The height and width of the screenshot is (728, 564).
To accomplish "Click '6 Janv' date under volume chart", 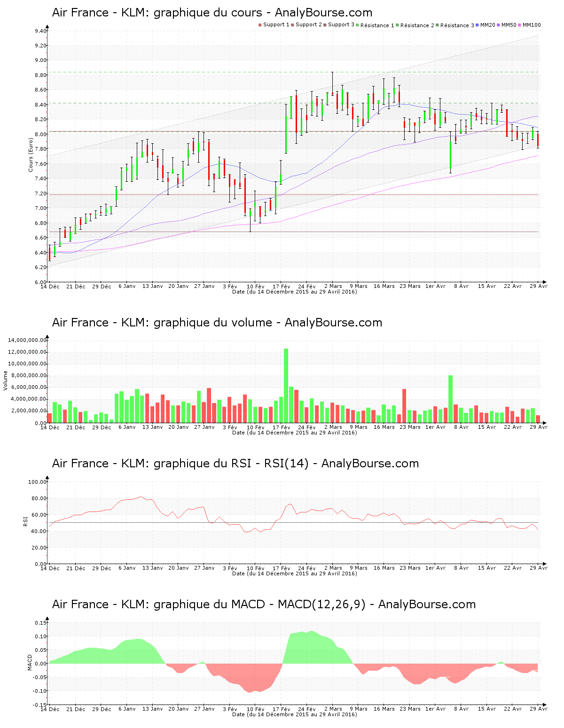I will pos(127,427).
